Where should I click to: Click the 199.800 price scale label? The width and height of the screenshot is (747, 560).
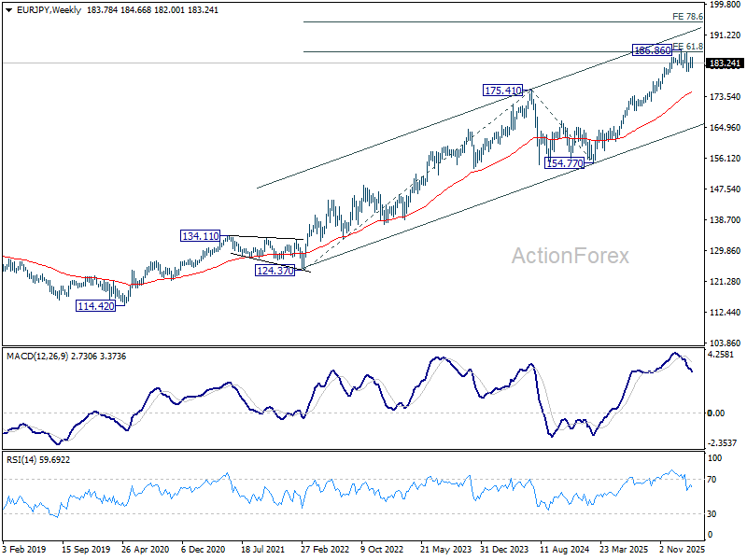pos(725,5)
